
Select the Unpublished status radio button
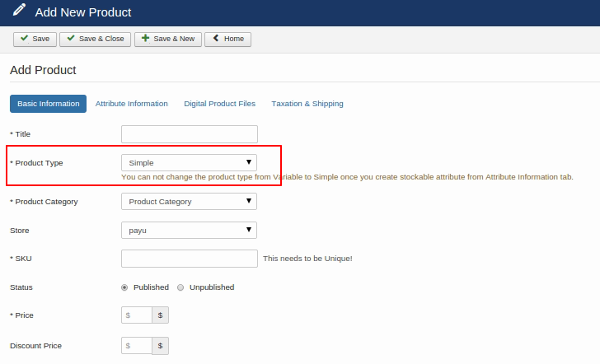point(180,287)
